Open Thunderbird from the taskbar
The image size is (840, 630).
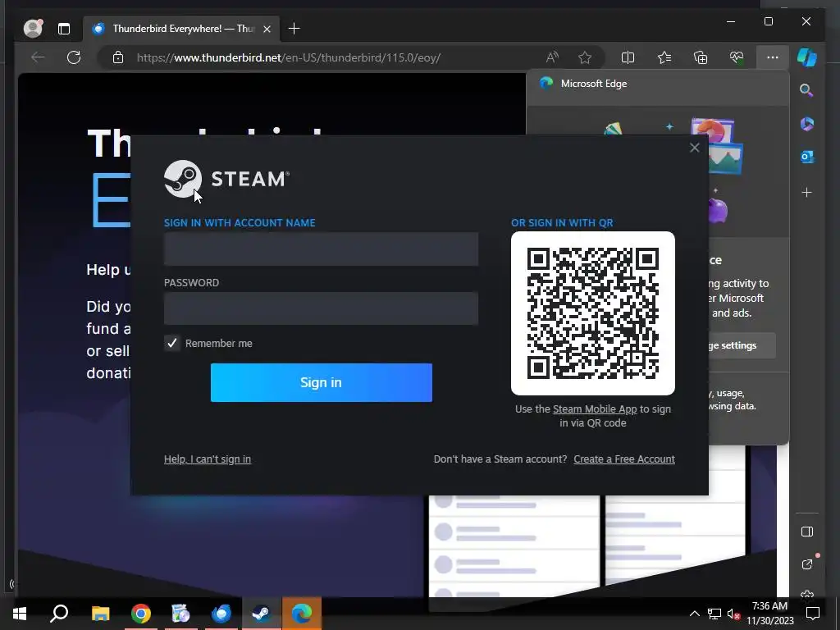click(221, 614)
